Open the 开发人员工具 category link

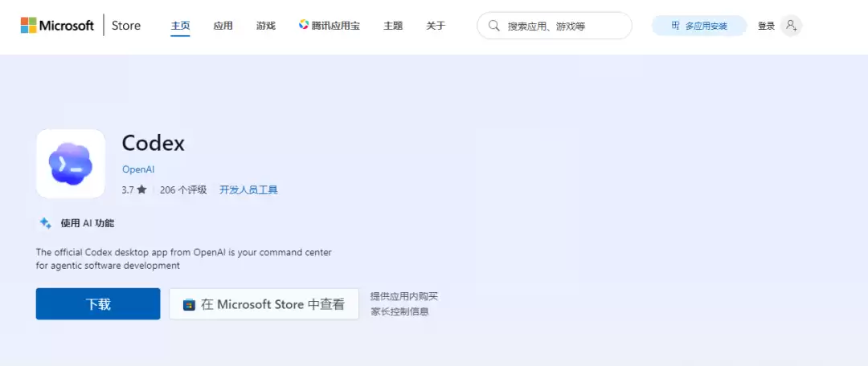(248, 189)
